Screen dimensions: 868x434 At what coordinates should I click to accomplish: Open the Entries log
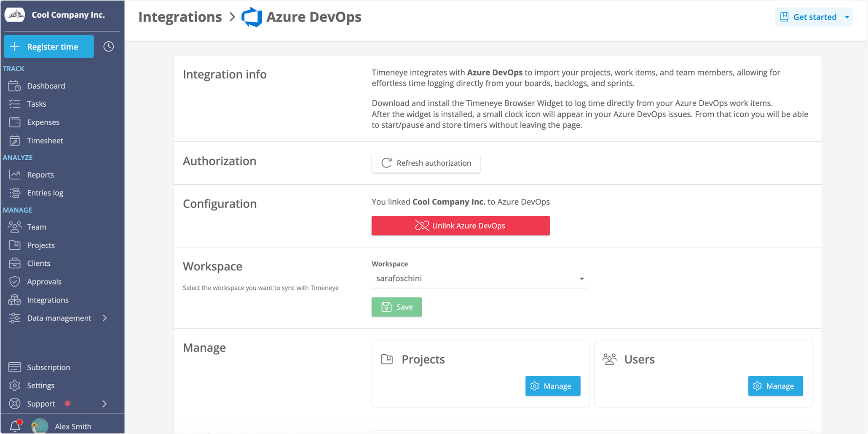46,193
